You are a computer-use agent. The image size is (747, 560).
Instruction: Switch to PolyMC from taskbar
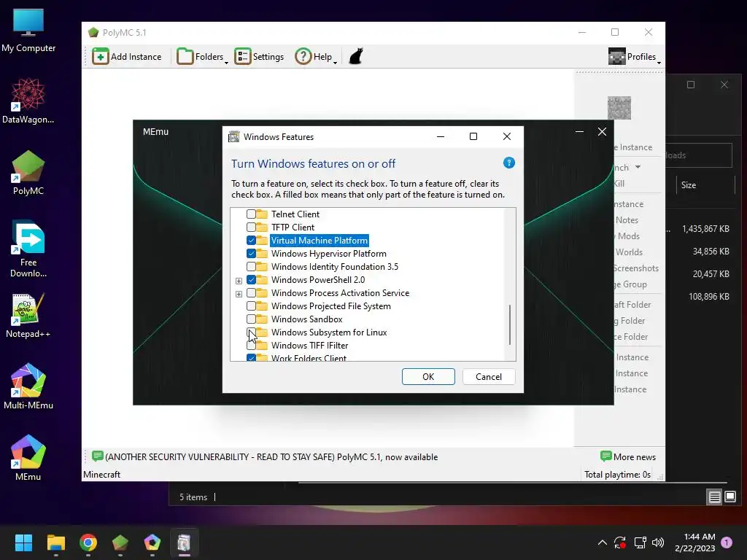coord(120,542)
